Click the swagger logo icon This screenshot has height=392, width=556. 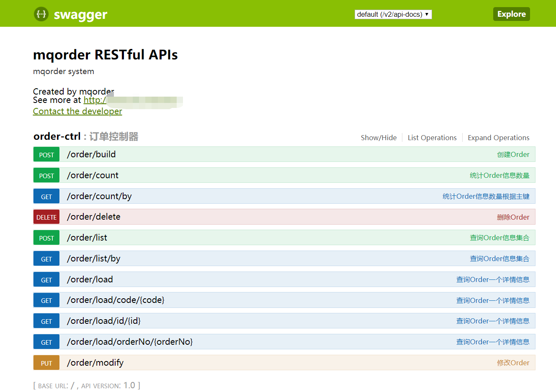41,14
